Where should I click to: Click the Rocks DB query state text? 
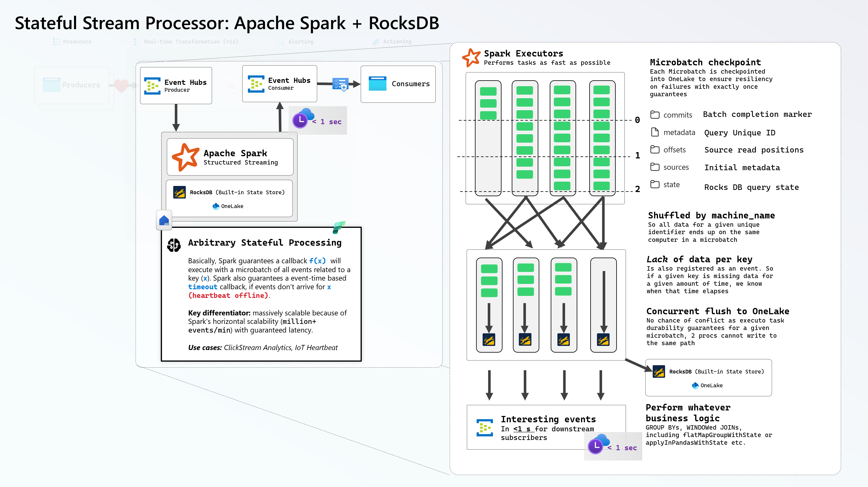(751, 187)
